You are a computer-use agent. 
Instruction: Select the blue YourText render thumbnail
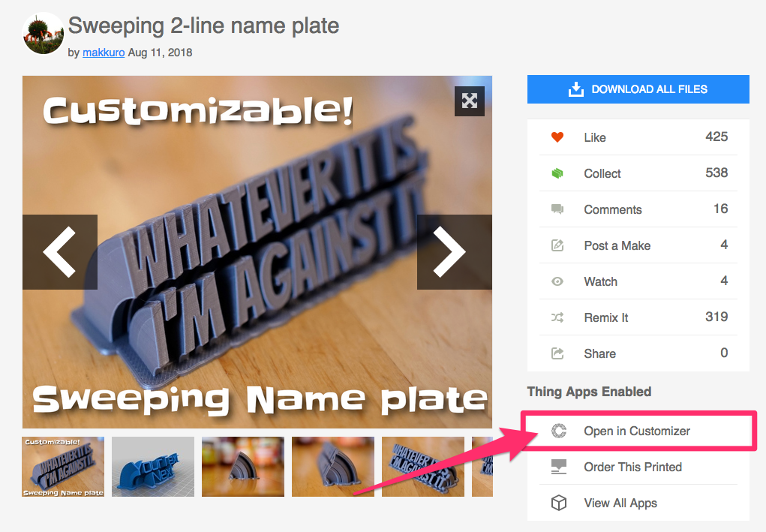click(x=153, y=467)
